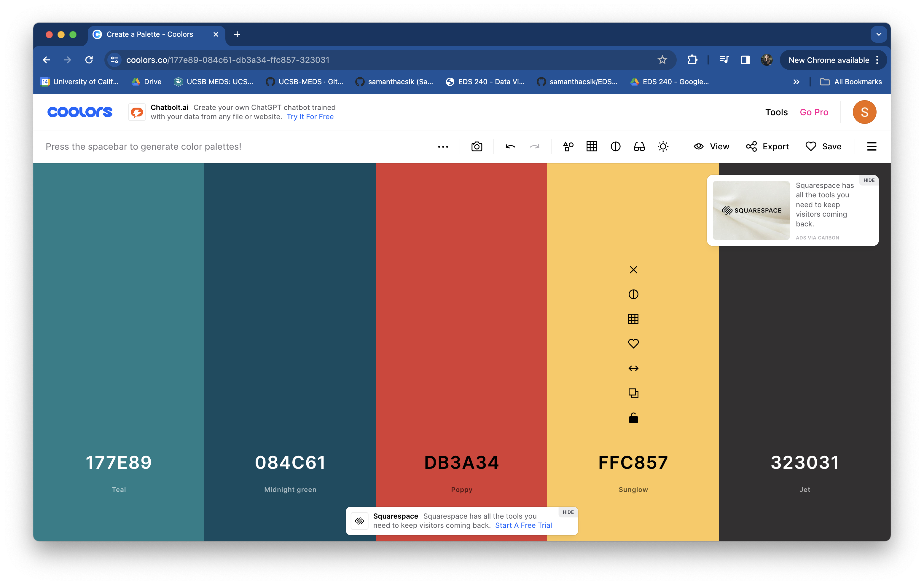Viewport: 924px width, 585px height.
Task: Copy hex using overlapping squares icon on Sunglow
Action: click(633, 393)
